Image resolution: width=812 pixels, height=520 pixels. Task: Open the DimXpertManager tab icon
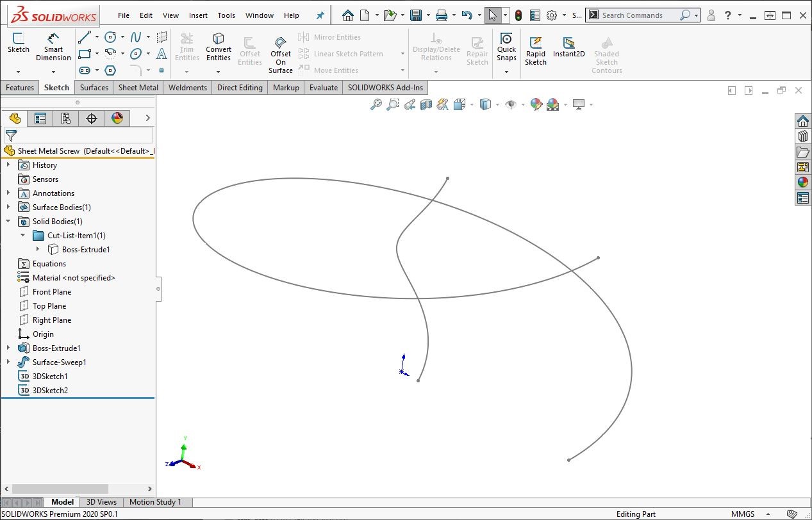click(92, 118)
